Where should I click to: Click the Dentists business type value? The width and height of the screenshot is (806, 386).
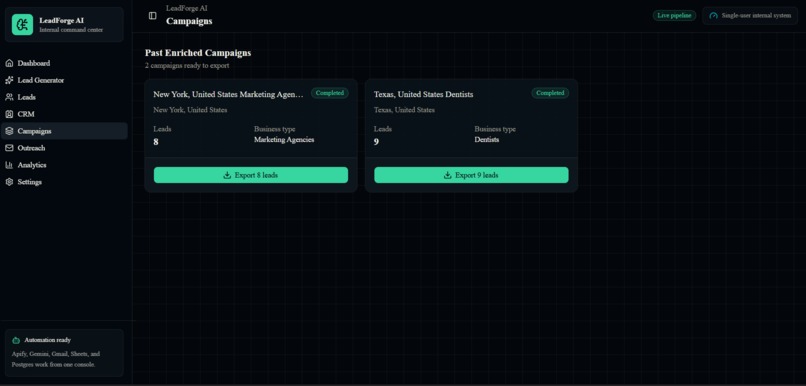tap(487, 140)
